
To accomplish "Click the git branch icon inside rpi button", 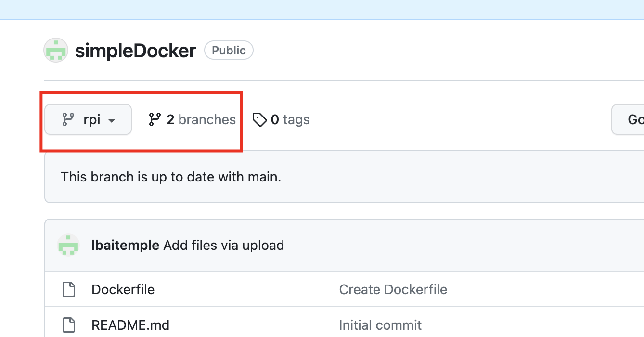I will [x=68, y=119].
